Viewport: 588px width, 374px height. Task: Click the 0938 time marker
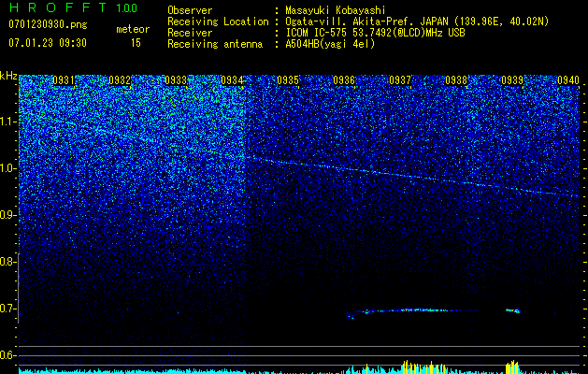(456, 80)
